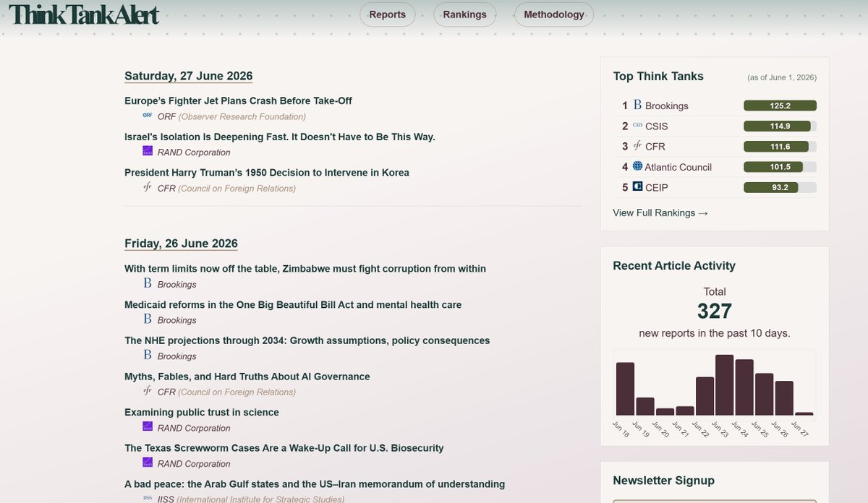
Task: Open article on Truman's 1950 Korea decision
Action: (x=267, y=173)
